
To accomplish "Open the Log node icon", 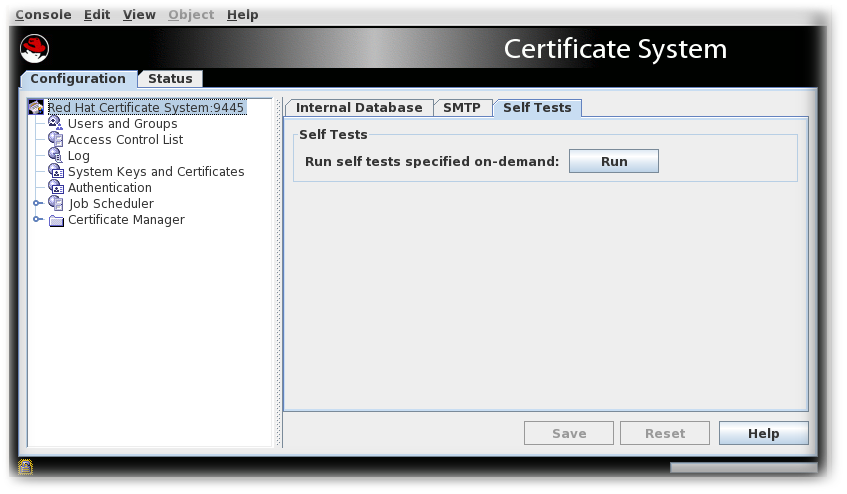I will (56, 156).
